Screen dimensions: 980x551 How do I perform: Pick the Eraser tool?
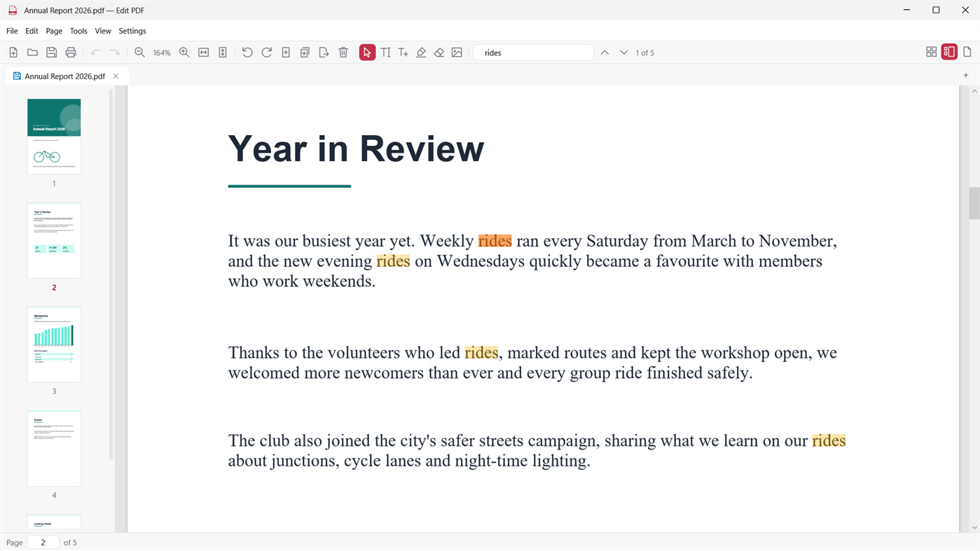point(439,53)
